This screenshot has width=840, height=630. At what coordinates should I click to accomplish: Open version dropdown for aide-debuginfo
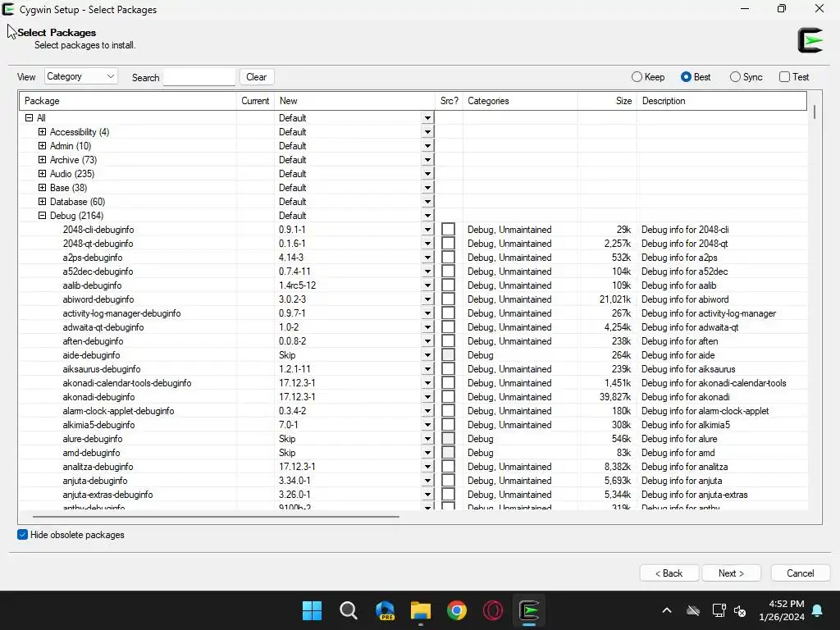[427, 354]
